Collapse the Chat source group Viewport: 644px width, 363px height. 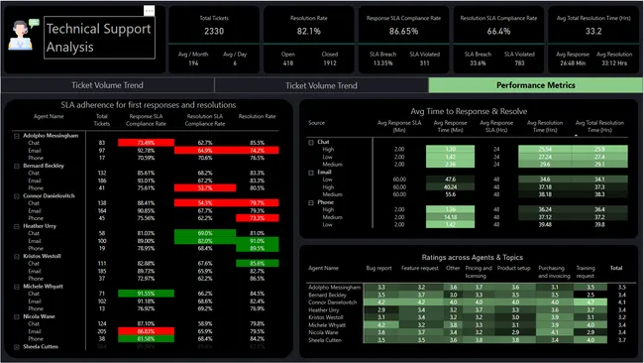tap(311, 142)
